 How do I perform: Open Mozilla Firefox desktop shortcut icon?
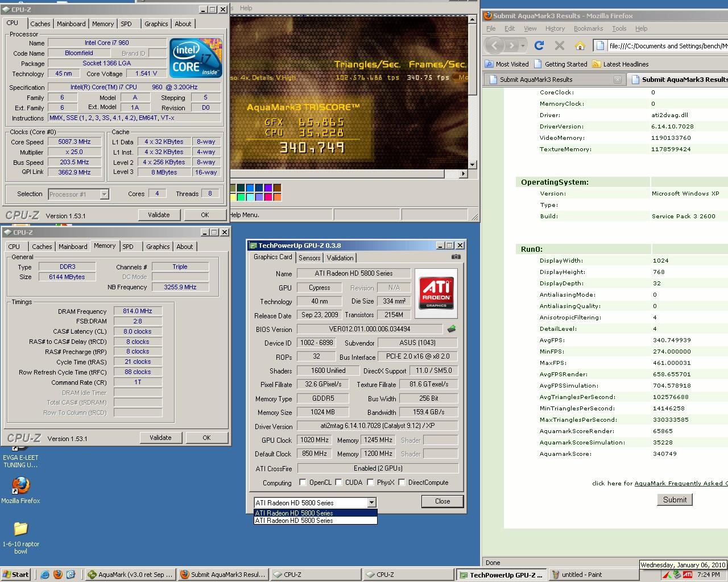point(20,490)
